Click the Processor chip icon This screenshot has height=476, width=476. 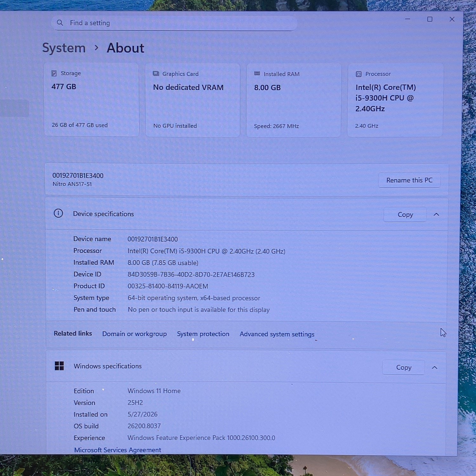(x=359, y=74)
